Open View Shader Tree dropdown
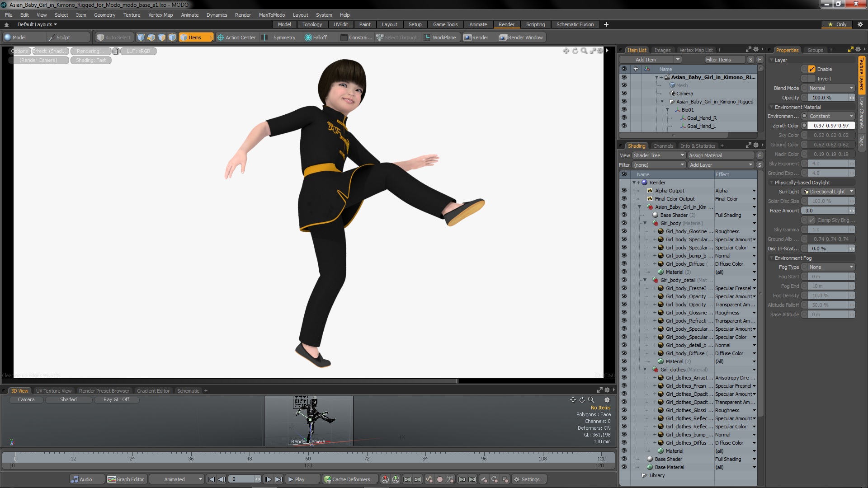Screen dimensions: 868x488 659,155
